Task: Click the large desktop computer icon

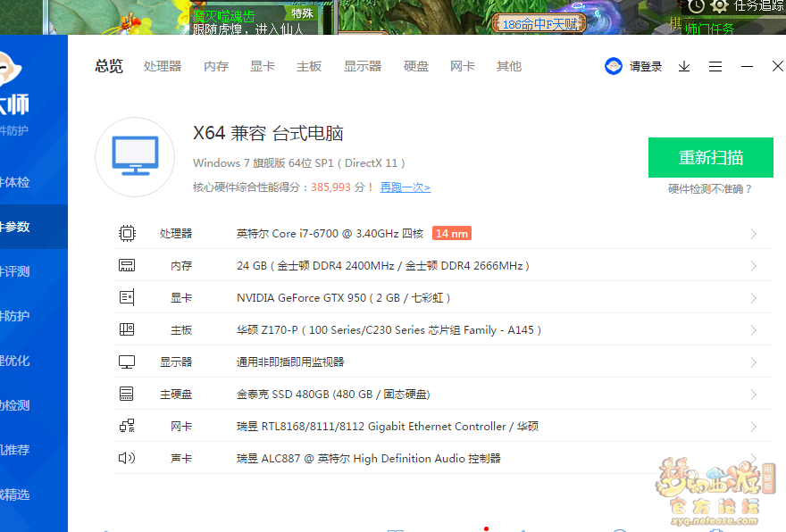Action: coord(135,157)
